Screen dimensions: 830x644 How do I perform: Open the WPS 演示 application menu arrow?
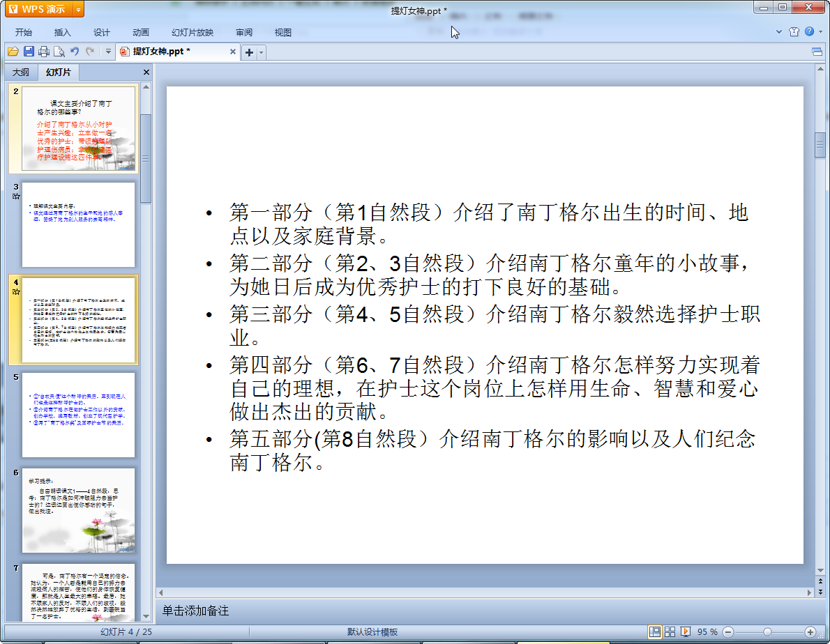pyautogui.click(x=77, y=9)
